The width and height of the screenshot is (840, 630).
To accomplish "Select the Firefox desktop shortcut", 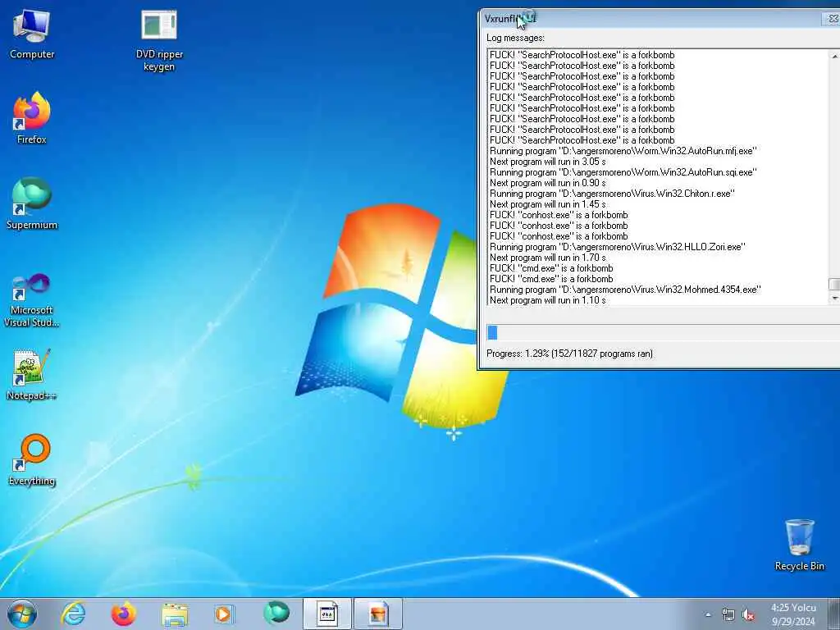I will coord(32,118).
